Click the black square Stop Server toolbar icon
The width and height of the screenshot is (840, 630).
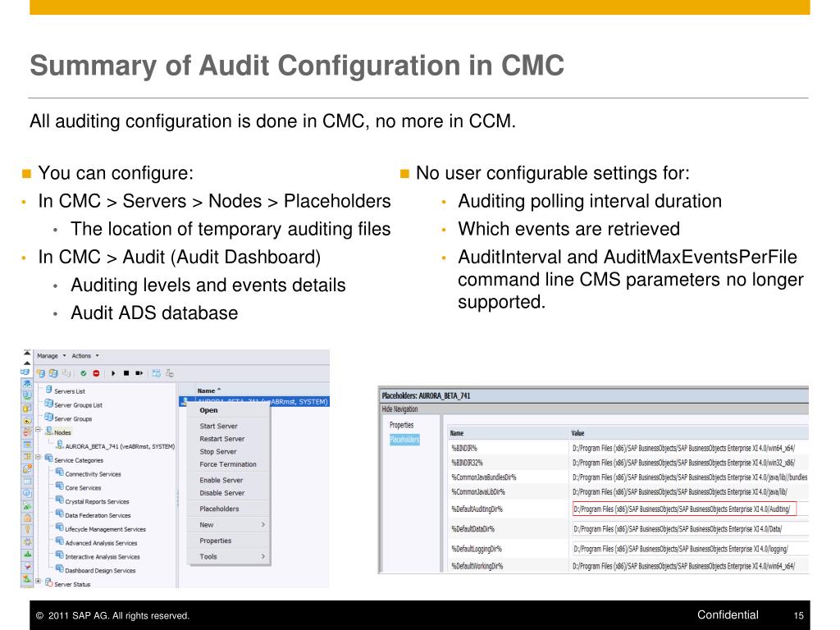coord(126,373)
